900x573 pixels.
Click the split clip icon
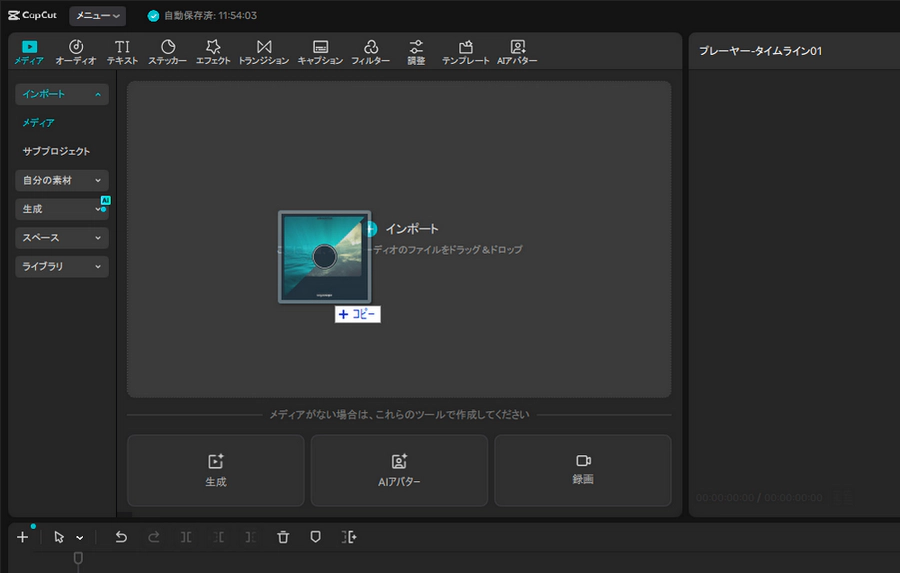pos(186,537)
